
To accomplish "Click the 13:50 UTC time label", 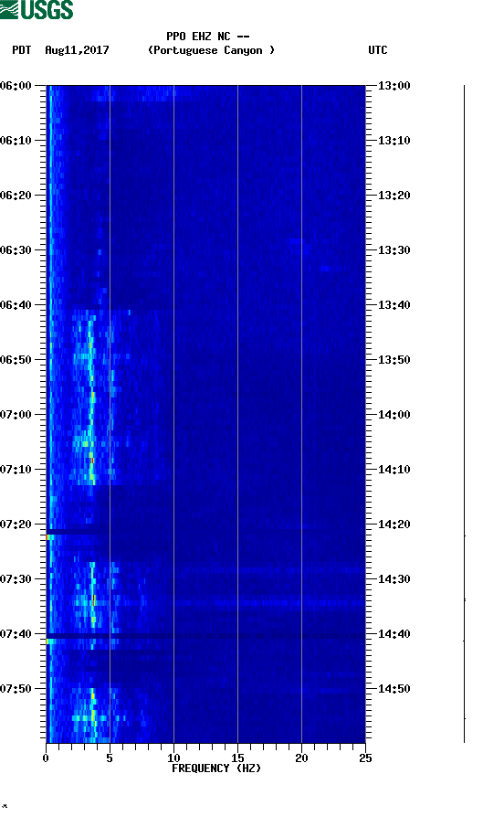I will coord(394,360).
